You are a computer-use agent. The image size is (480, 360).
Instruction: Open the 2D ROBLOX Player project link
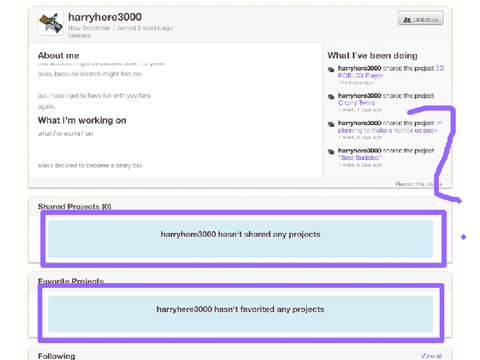point(391,72)
